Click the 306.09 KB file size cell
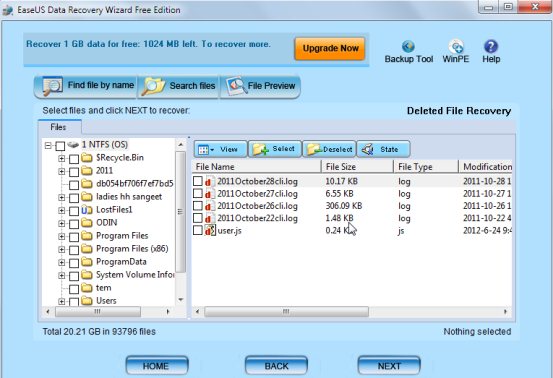Screen dimensions: 553x378 click(344, 206)
